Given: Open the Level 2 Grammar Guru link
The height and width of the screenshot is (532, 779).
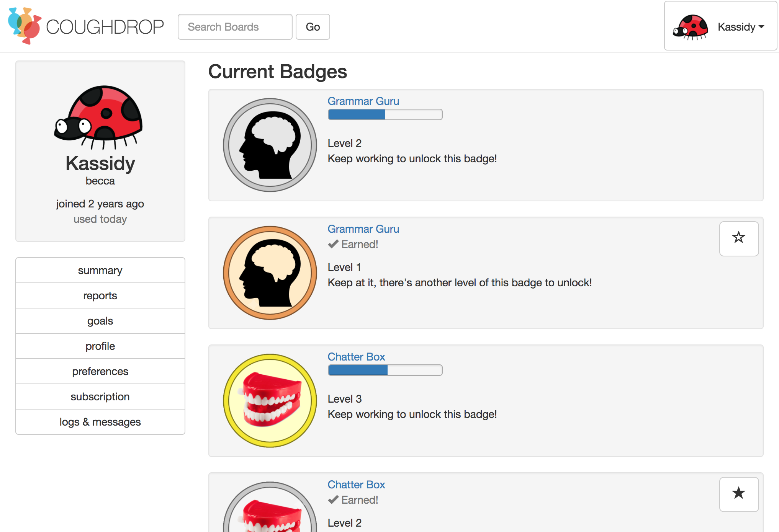Looking at the screenshot, I should pyautogui.click(x=363, y=101).
